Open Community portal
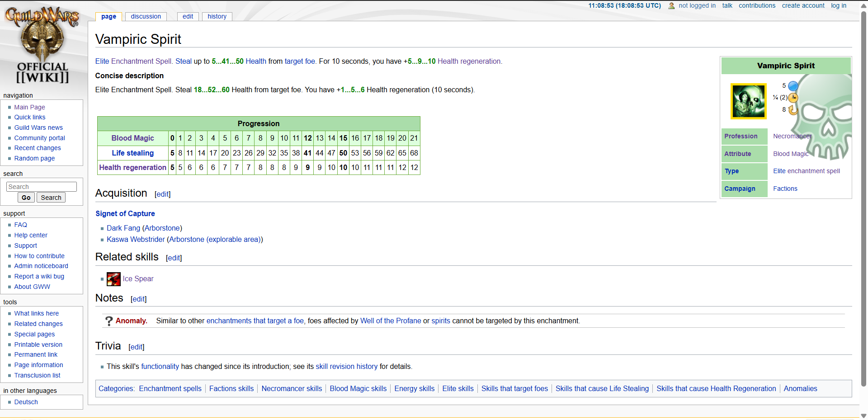 (x=39, y=138)
